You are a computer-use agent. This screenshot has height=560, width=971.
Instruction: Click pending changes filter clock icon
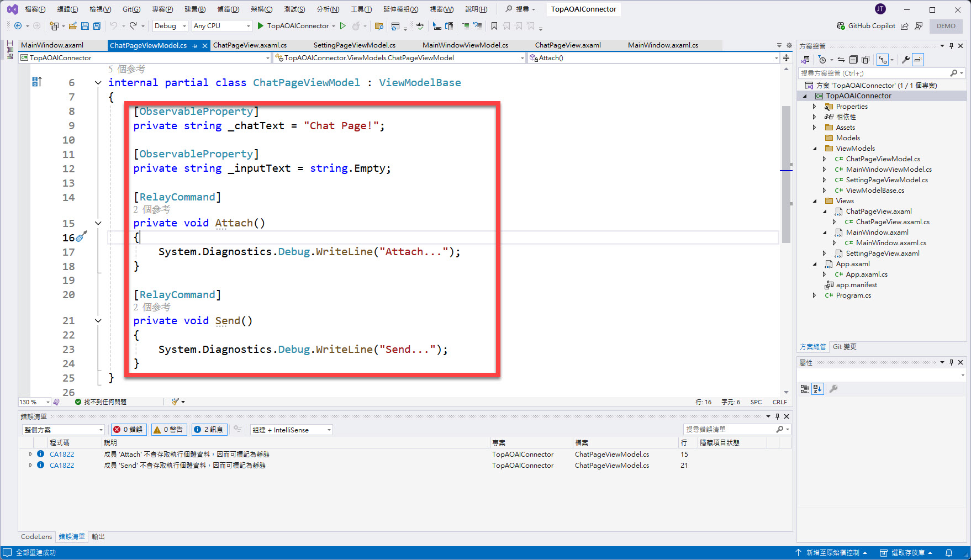(x=822, y=60)
